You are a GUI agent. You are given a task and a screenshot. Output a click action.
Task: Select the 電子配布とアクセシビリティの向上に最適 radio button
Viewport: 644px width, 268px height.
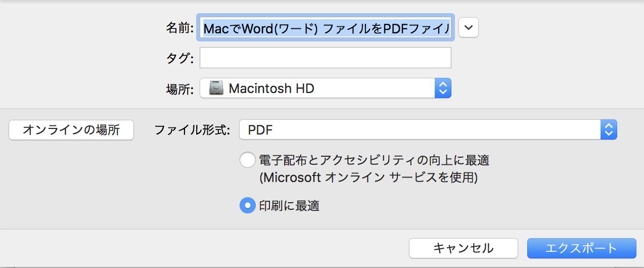[x=247, y=161]
